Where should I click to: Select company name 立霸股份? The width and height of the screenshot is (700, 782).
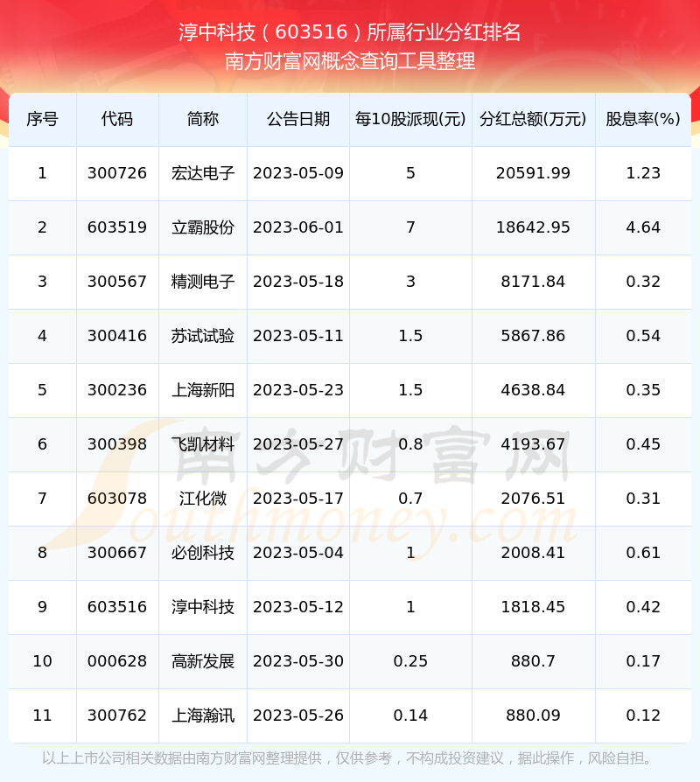click(x=203, y=227)
